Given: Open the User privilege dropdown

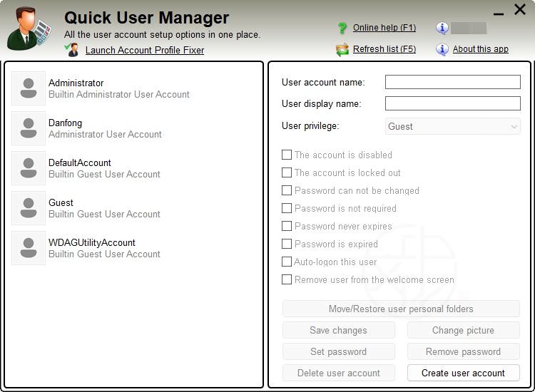Looking at the screenshot, I should [x=452, y=126].
